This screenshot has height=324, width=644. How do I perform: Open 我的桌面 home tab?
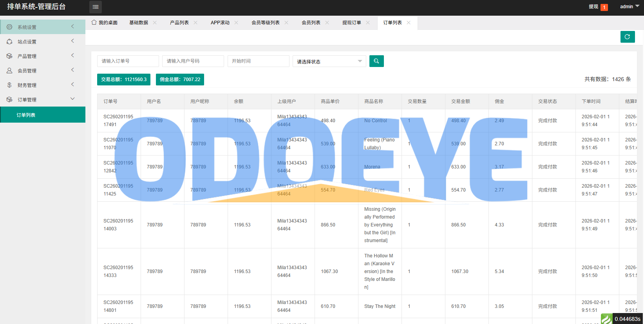pyautogui.click(x=105, y=23)
